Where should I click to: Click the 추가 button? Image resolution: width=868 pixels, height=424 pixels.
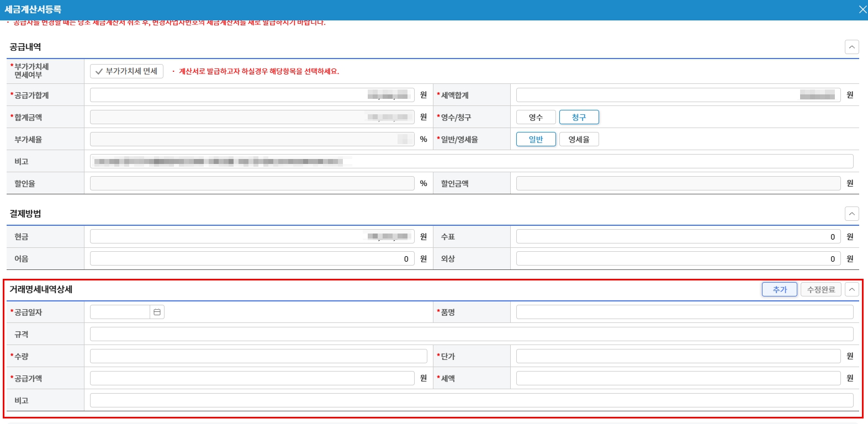(x=780, y=289)
